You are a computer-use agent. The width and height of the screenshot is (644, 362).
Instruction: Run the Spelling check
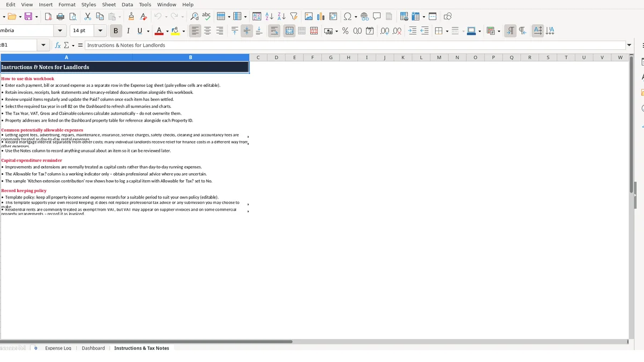206,17
